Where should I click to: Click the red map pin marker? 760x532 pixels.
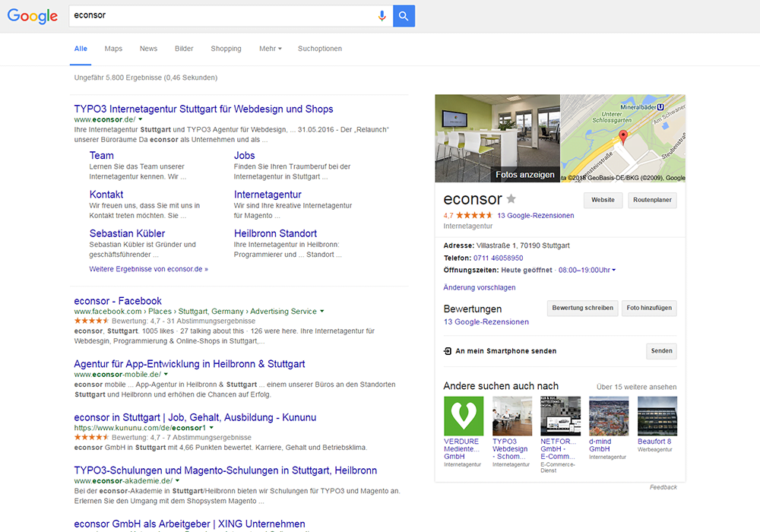(623, 137)
